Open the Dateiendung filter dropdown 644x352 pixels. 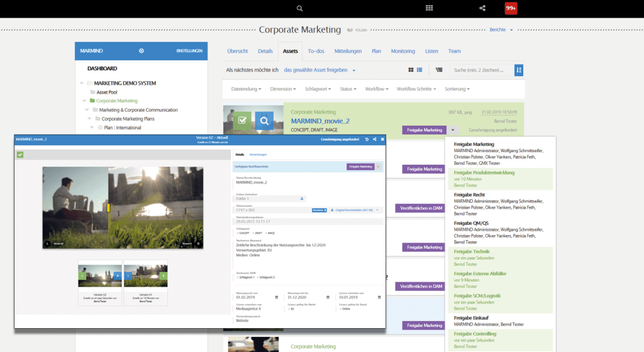tap(247, 89)
